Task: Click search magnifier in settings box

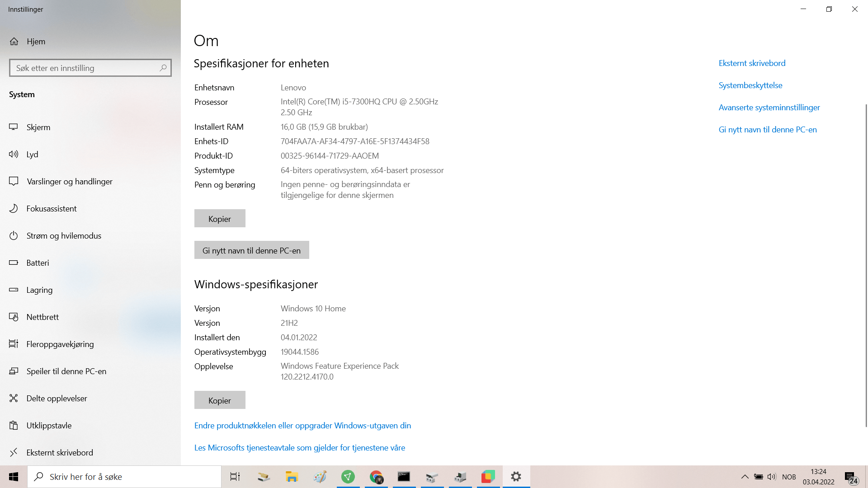Action: 163,68
